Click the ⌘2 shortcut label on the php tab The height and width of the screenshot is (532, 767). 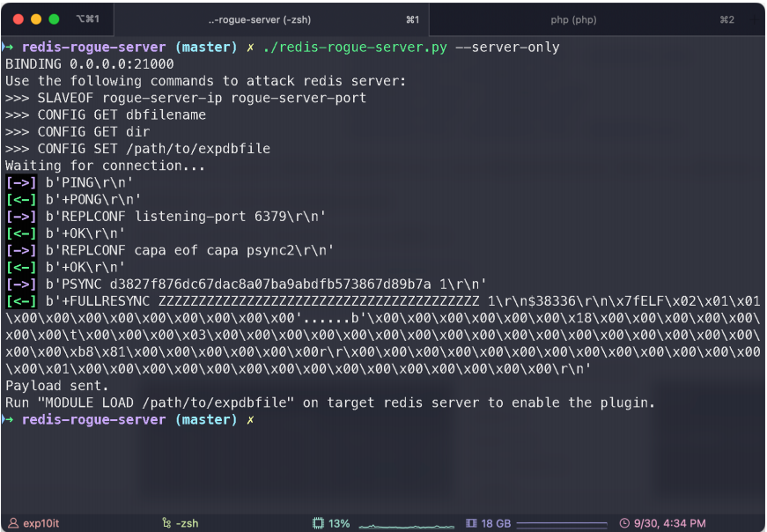pos(726,19)
